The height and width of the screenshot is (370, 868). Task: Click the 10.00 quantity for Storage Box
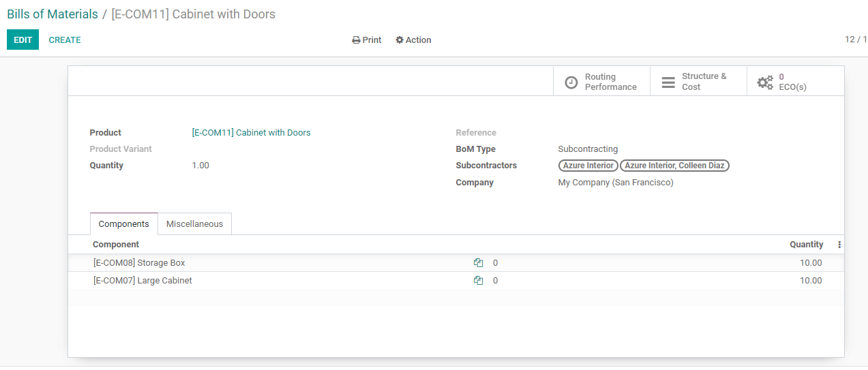tap(811, 263)
